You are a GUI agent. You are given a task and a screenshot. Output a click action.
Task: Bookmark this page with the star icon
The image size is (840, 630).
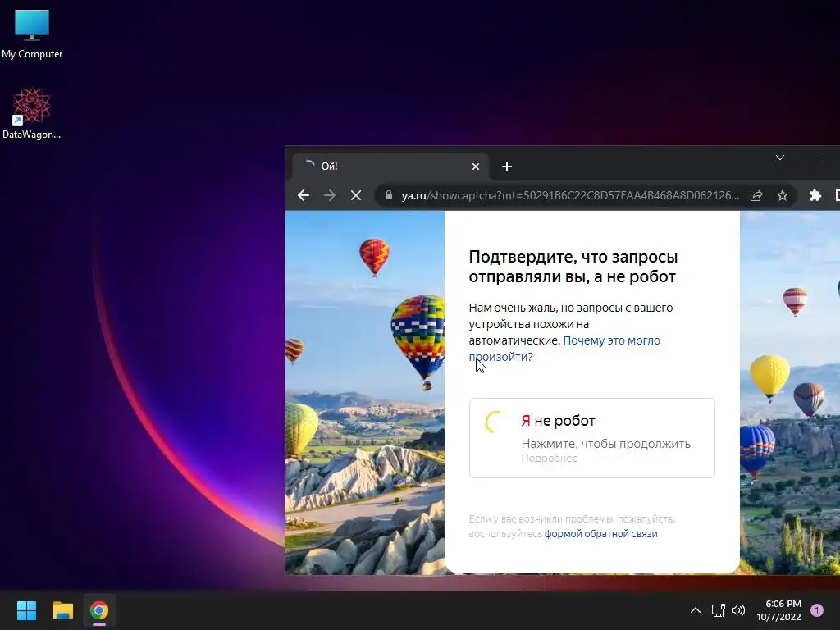(x=782, y=195)
